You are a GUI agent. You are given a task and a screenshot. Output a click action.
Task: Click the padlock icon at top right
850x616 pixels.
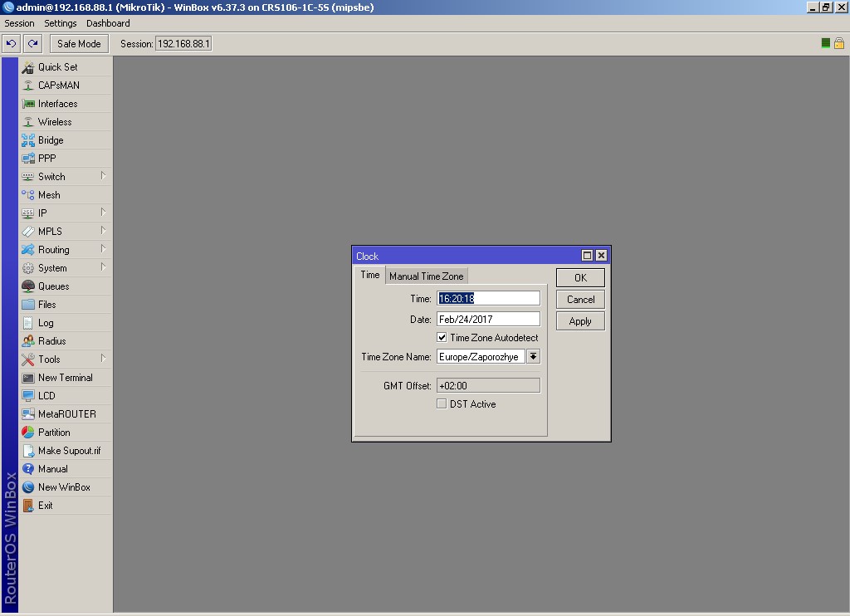click(838, 43)
